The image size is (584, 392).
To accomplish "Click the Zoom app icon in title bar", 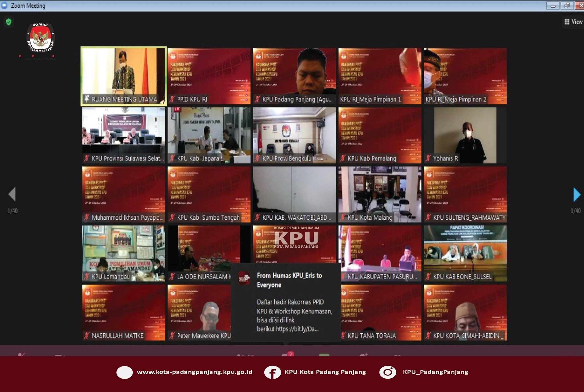I will click(5, 5).
